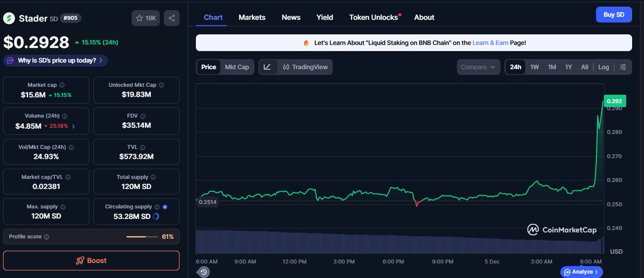
Task: Open the Compare dropdown
Action: [x=479, y=67]
